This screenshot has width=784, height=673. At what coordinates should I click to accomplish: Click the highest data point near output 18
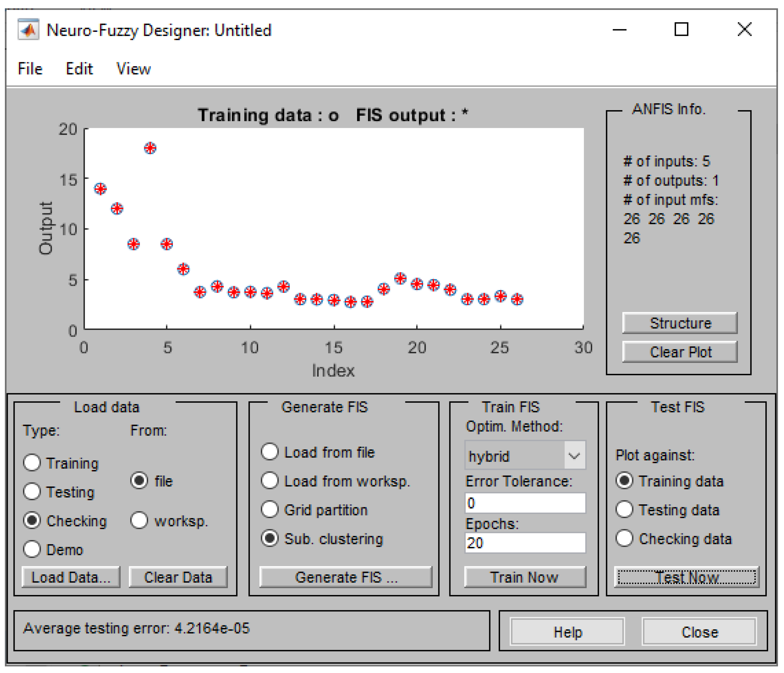pyautogui.click(x=150, y=148)
